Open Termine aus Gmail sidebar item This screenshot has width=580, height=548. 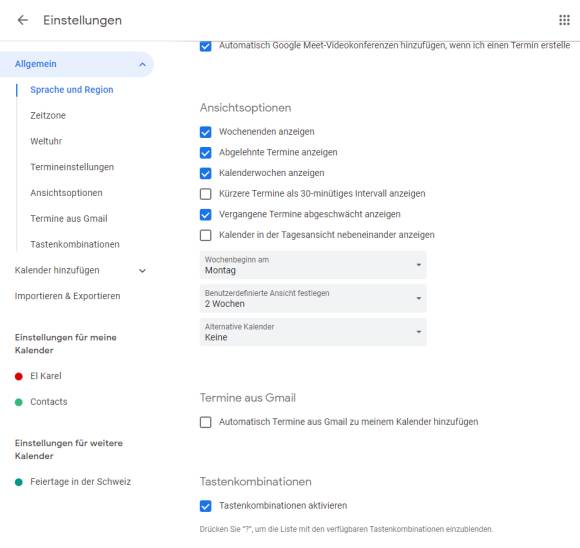(69, 219)
